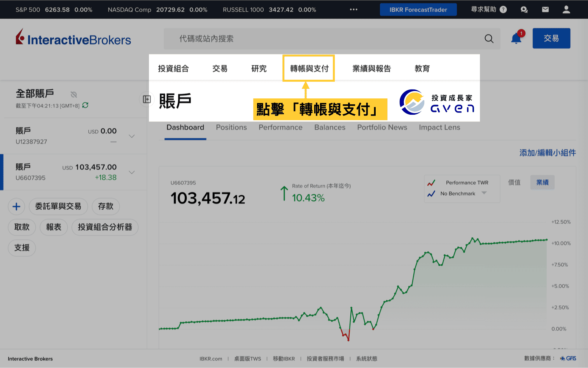588x368 pixels.
Task: Click the Interactive Brokers logo
Action: point(73,38)
